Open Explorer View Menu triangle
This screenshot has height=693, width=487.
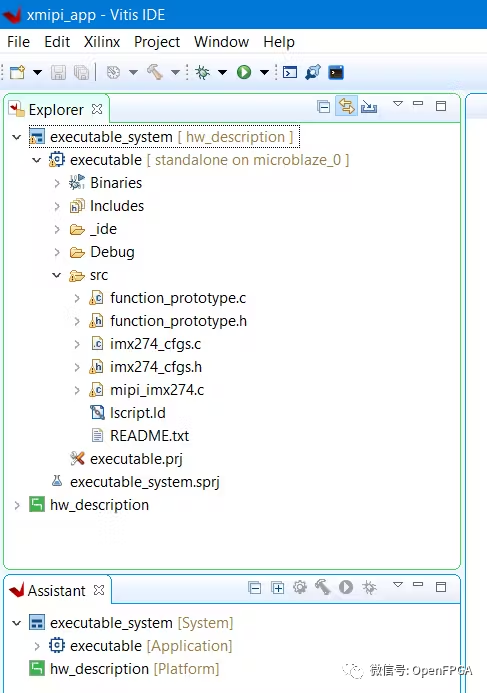[x=398, y=104]
